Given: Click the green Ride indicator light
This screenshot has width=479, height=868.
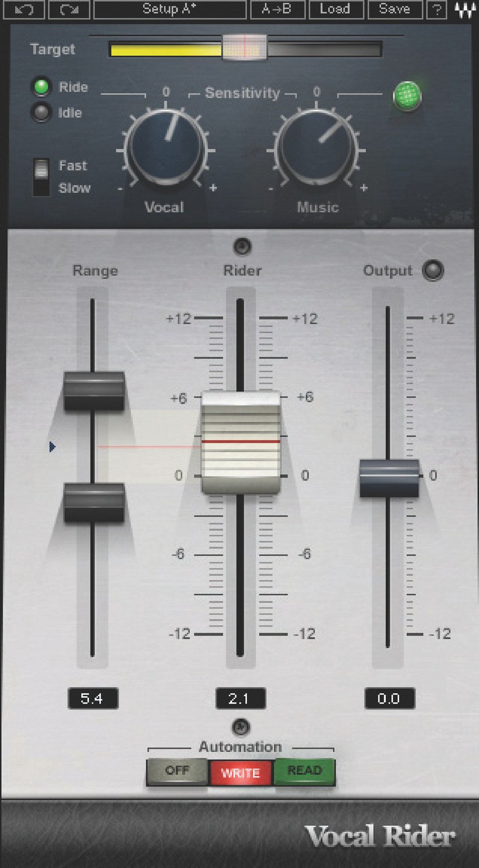Looking at the screenshot, I should point(41,87).
